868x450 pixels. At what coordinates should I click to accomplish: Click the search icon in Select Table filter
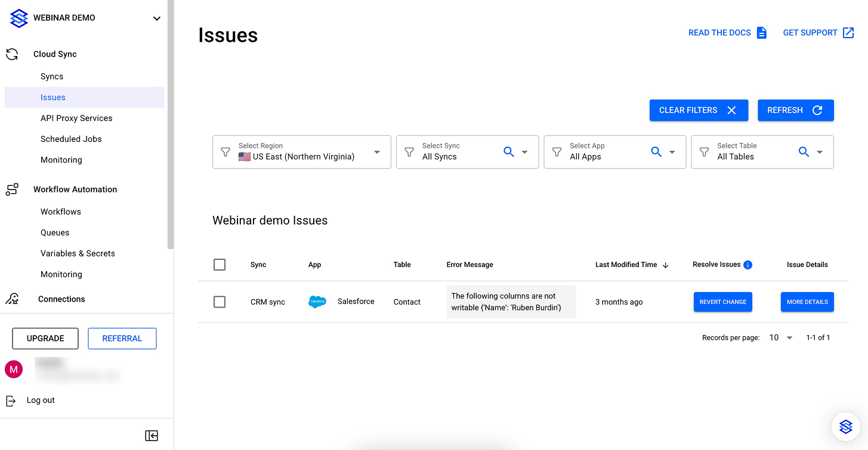(804, 152)
